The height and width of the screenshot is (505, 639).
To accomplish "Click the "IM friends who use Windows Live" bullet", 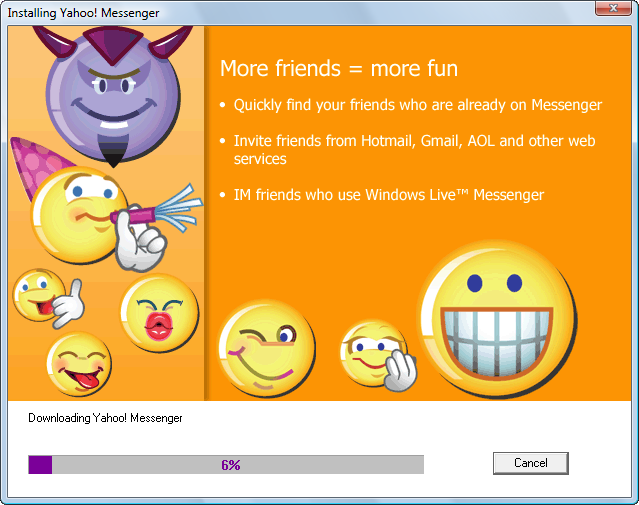I will (388, 195).
